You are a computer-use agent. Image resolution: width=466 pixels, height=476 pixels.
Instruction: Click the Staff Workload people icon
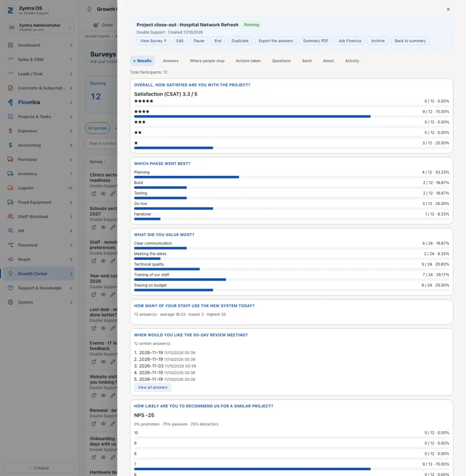pos(10,217)
